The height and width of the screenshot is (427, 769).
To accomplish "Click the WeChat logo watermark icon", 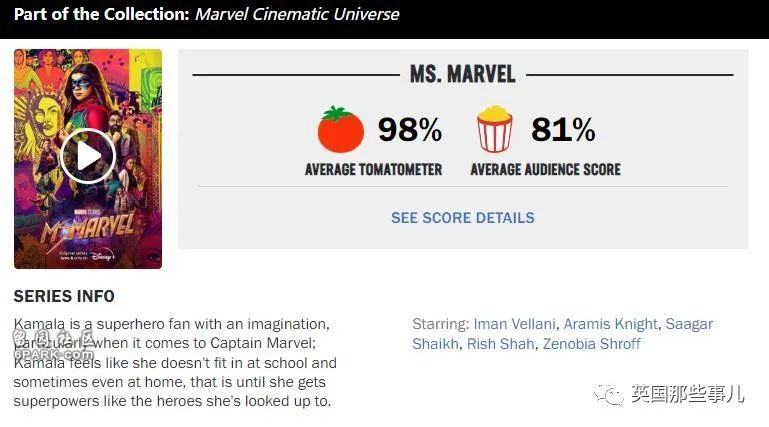I will point(608,394).
